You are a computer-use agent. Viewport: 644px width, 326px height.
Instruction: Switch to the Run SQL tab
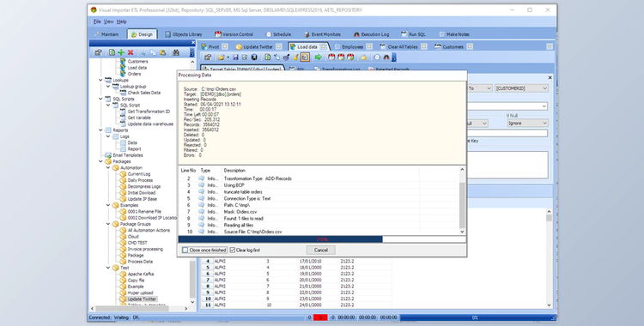(414, 34)
